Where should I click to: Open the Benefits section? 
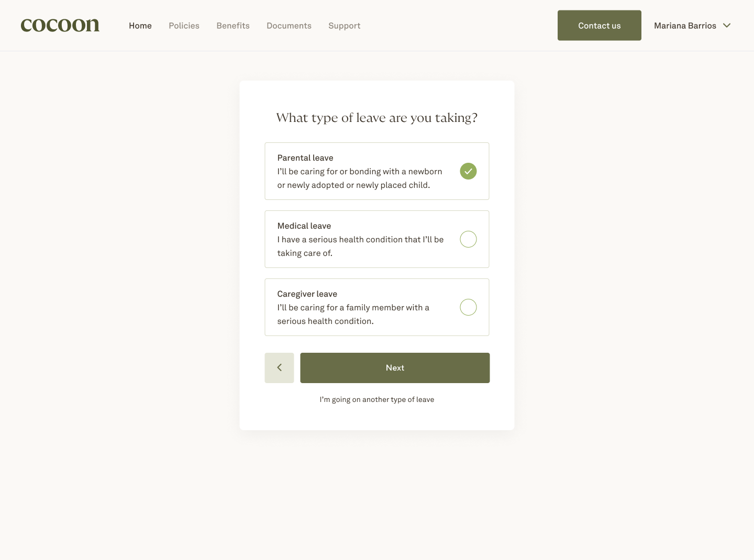[233, 26]
